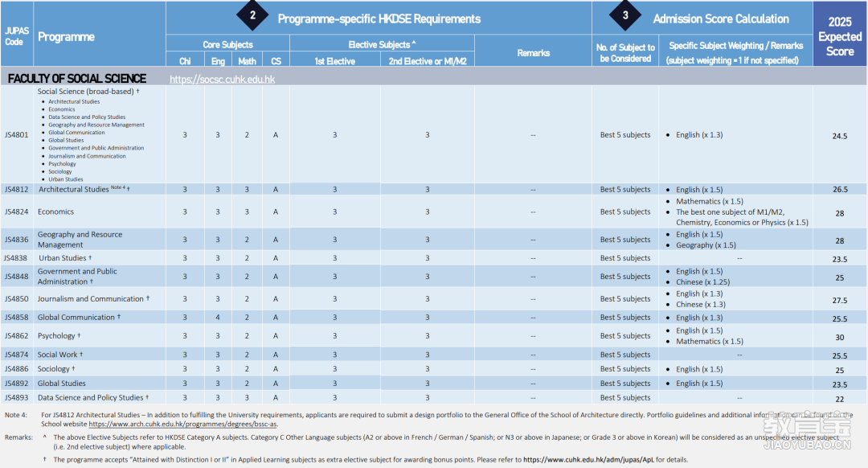Click the 'English (x 1.3)' weighting for JS4801
868x468 pixels.
pos(699,134)
